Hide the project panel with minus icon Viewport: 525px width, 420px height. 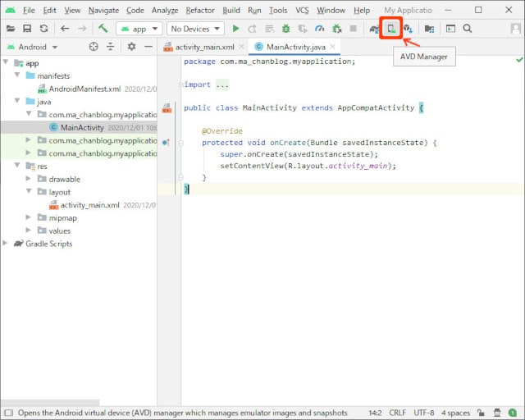point(148,47)
